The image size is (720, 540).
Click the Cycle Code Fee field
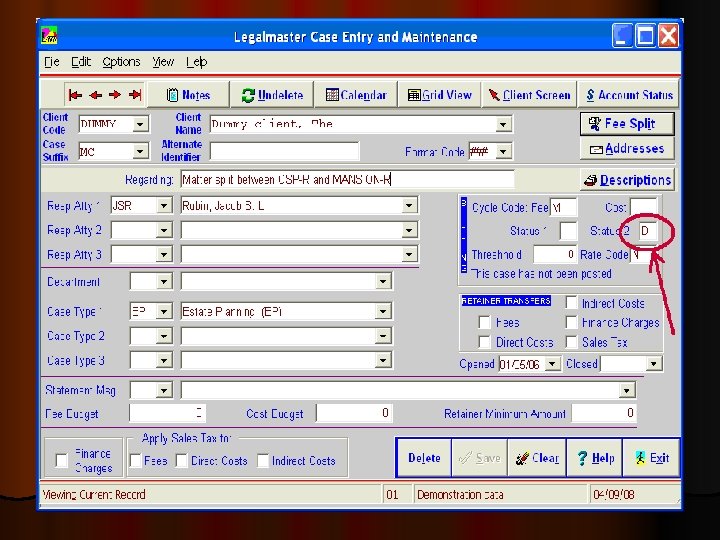(x=563, y=208)
